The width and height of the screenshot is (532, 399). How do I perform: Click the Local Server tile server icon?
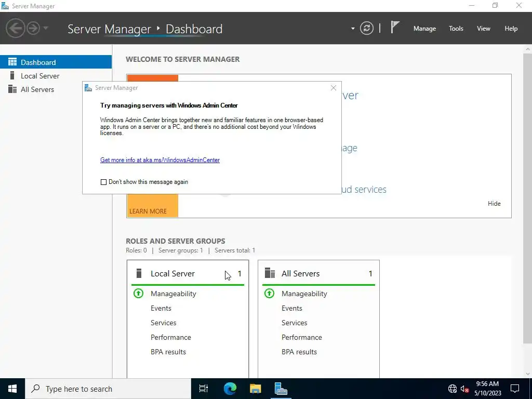(x=138, y=273)
